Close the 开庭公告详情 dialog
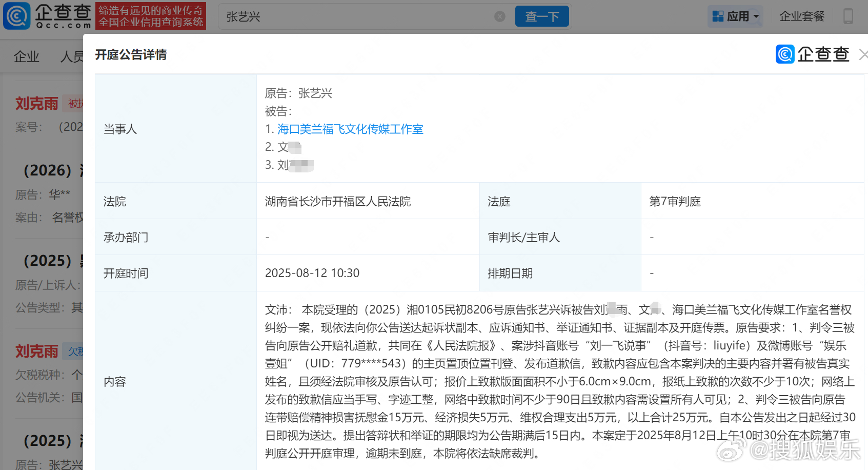 (x=863, y=54)
